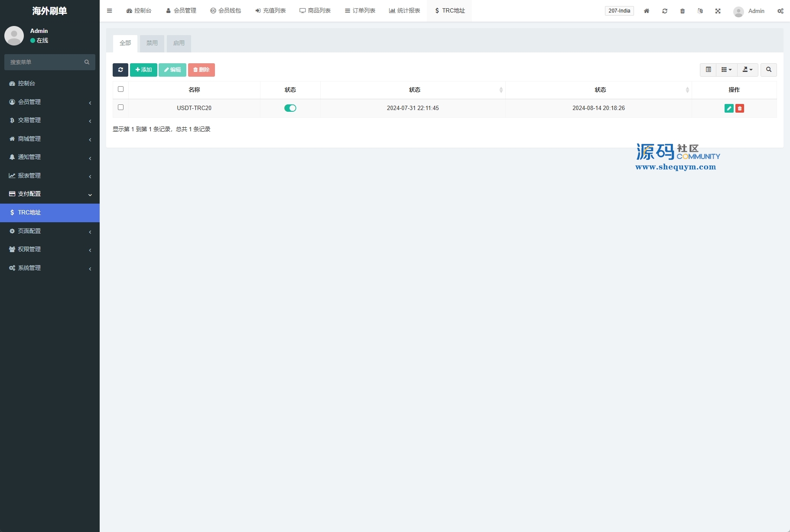Disable the USDT-TRC20 status switch

pyautogui.click(x=290, y=108)
